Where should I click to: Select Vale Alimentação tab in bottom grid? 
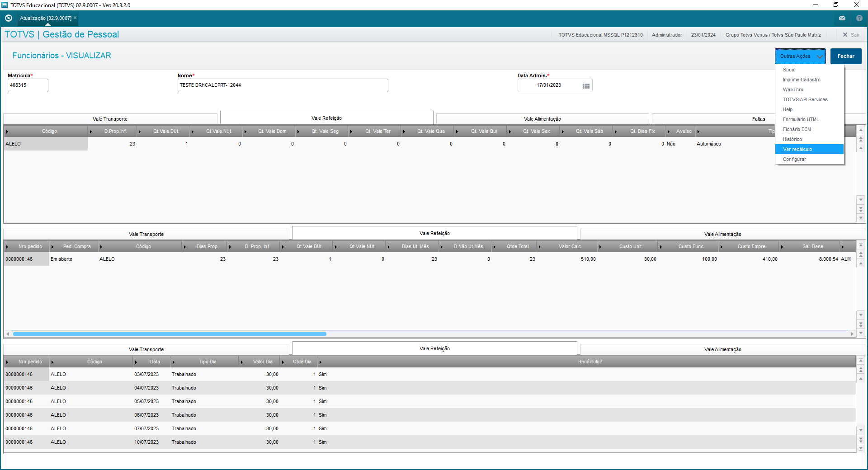click(723, 349)
